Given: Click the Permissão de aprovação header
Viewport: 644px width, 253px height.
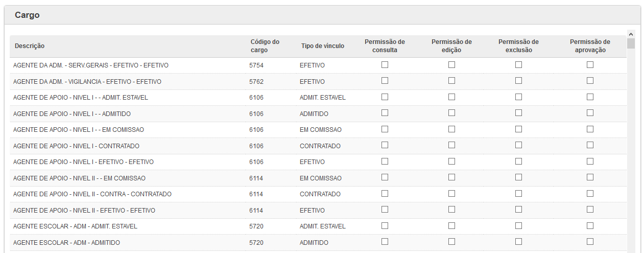Looking at the screenshot, I should 590,46.
